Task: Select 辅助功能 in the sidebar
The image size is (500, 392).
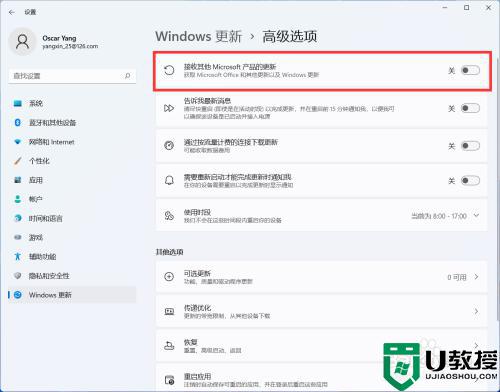Action: [x=72, y=257]
